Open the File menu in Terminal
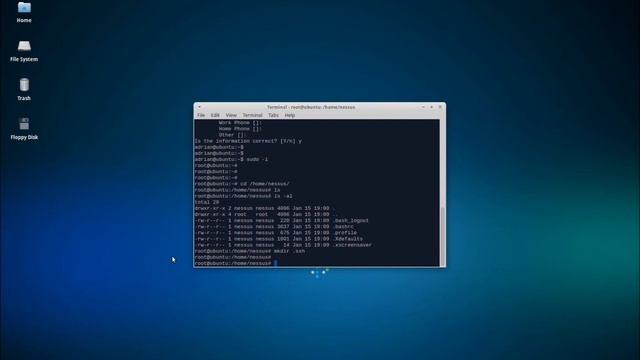This screenshot has height=360, width=640. point(201,116)
